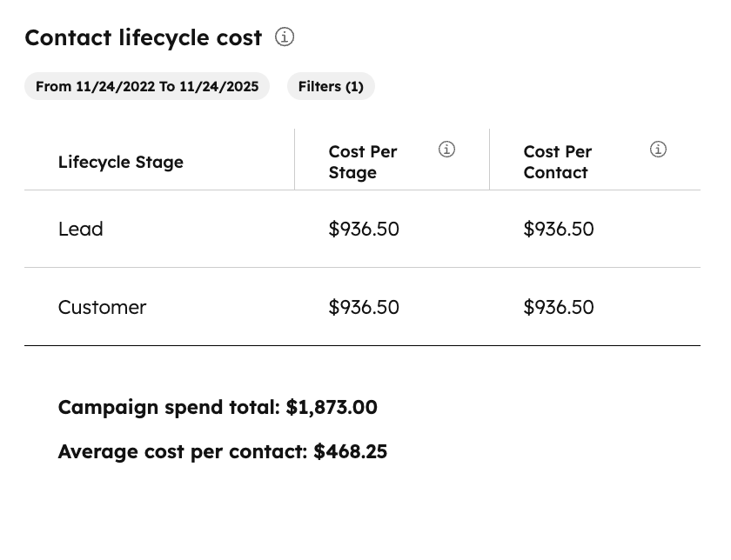The height and width of the screenshot is (560, 731).
Task: Click the Cost Per Stage column header
Action: coord(363,162)
